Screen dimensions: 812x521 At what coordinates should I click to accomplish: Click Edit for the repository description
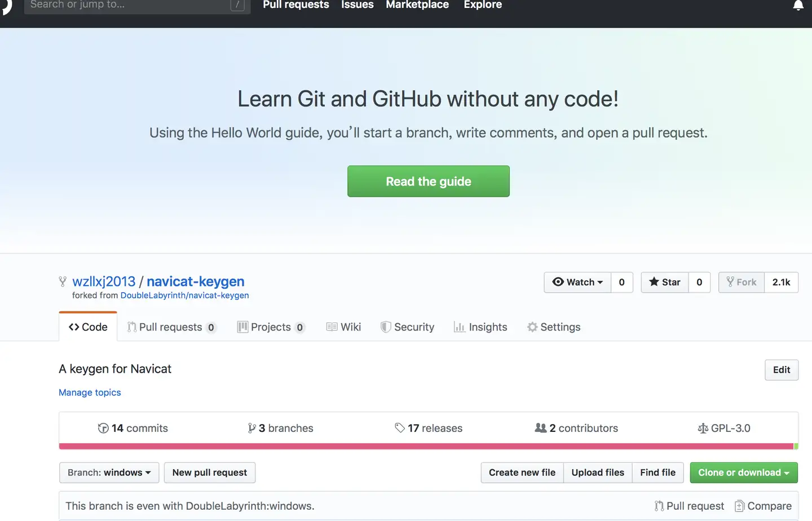click(x=782, y=370)
